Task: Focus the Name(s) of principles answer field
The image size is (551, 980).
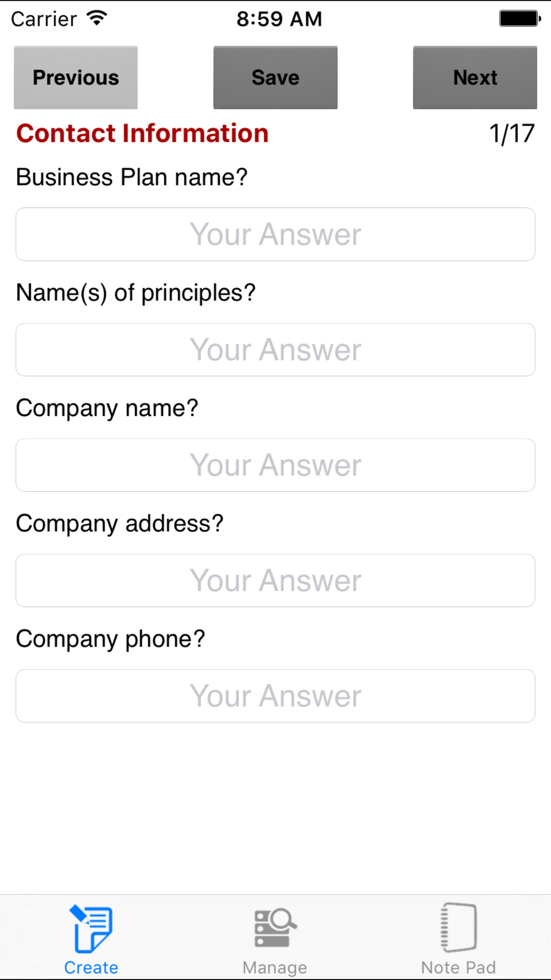Action: coord(275,349)
